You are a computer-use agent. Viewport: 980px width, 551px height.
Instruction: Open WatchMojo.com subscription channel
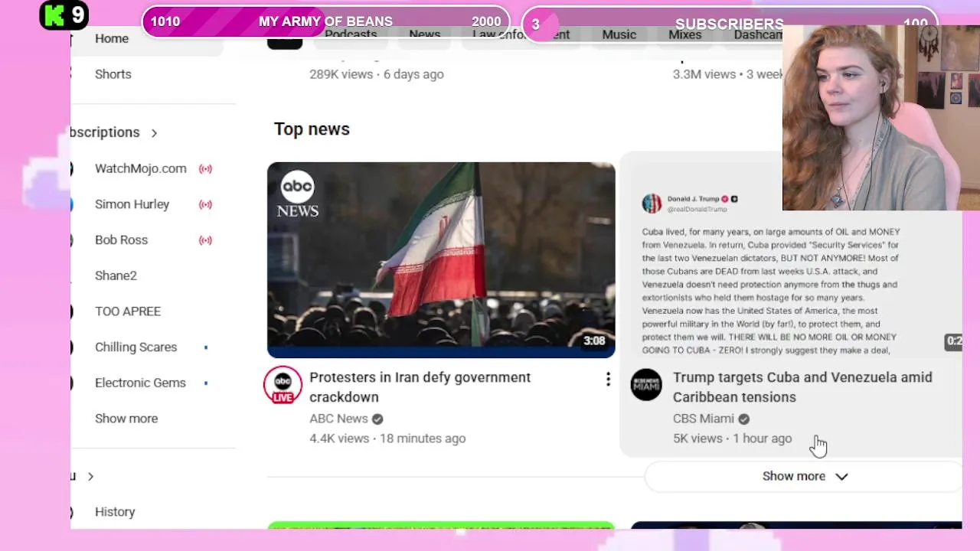[x=141, y=168]
